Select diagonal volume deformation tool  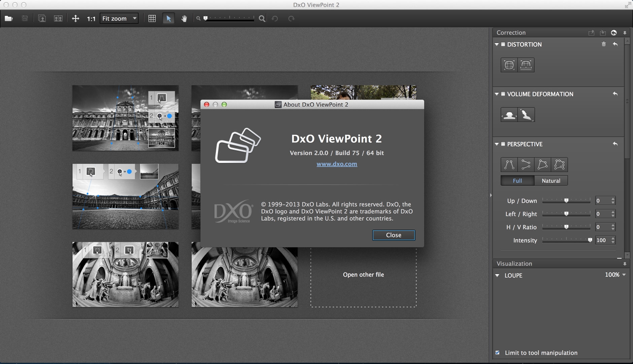coord(526,115)
